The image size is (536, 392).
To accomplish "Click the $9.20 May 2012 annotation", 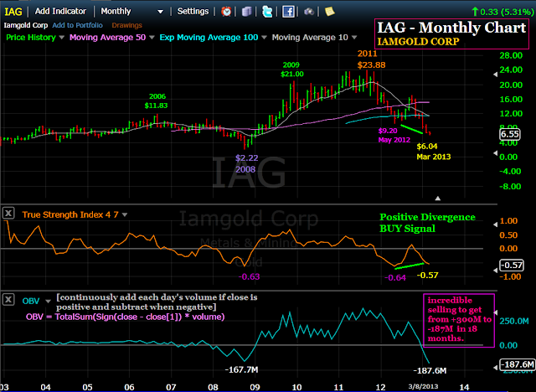I will (394, 136).
